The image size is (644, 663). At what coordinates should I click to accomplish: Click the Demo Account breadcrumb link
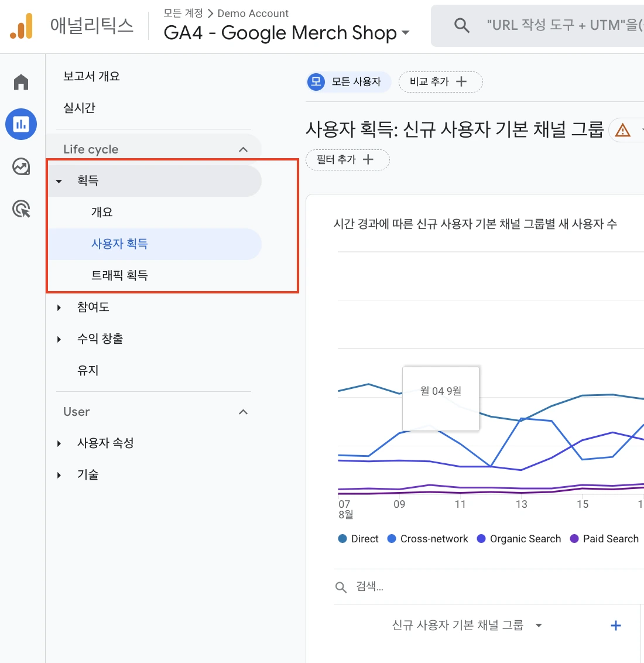(x=253, y=13)
